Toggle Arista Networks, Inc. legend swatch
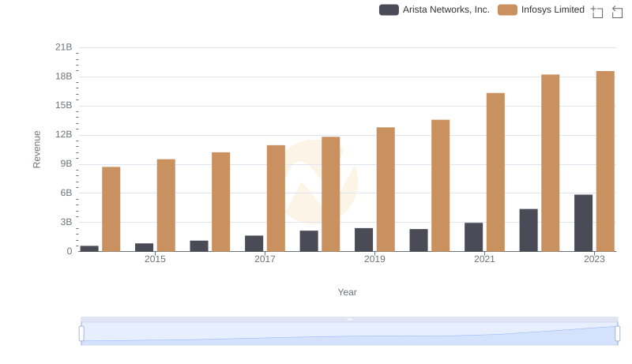Image resolution: width=632 pixels, height=364 pixels. (x=389, y=9)
